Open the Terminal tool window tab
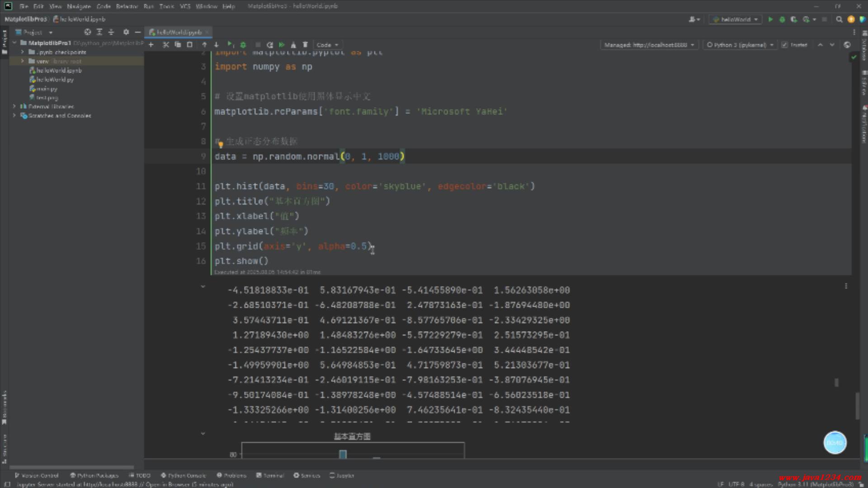868x488 pixels. pyautogui.click(x=270, y=475)
